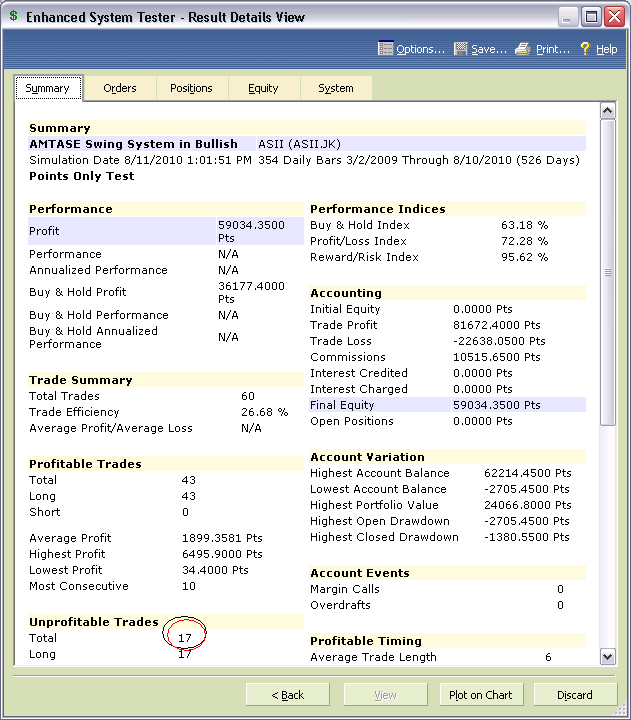
Task: Open the System tab
Action: pos(335,88)
